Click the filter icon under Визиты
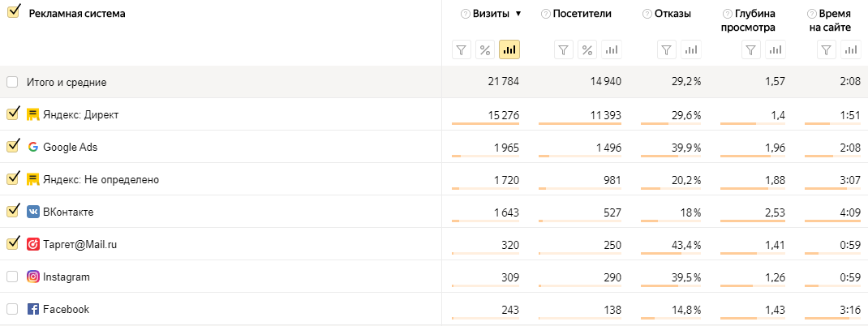This screenshot has width=868, height=326. pos(461,50)
